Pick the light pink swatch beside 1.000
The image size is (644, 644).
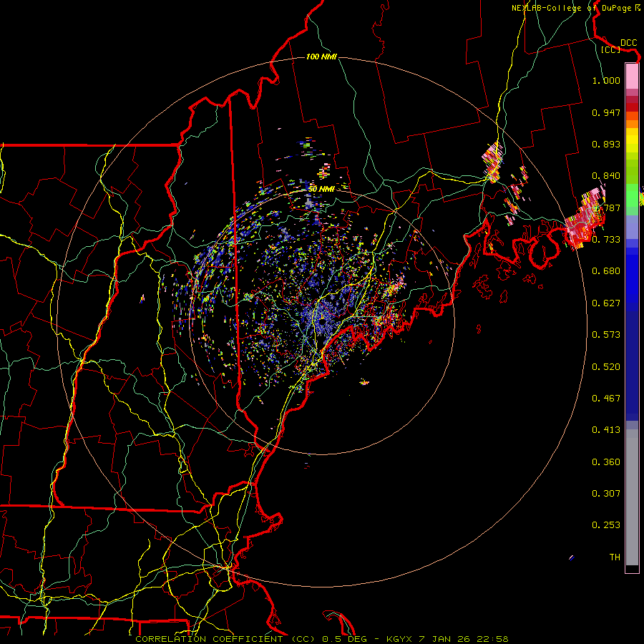(632, 77)
